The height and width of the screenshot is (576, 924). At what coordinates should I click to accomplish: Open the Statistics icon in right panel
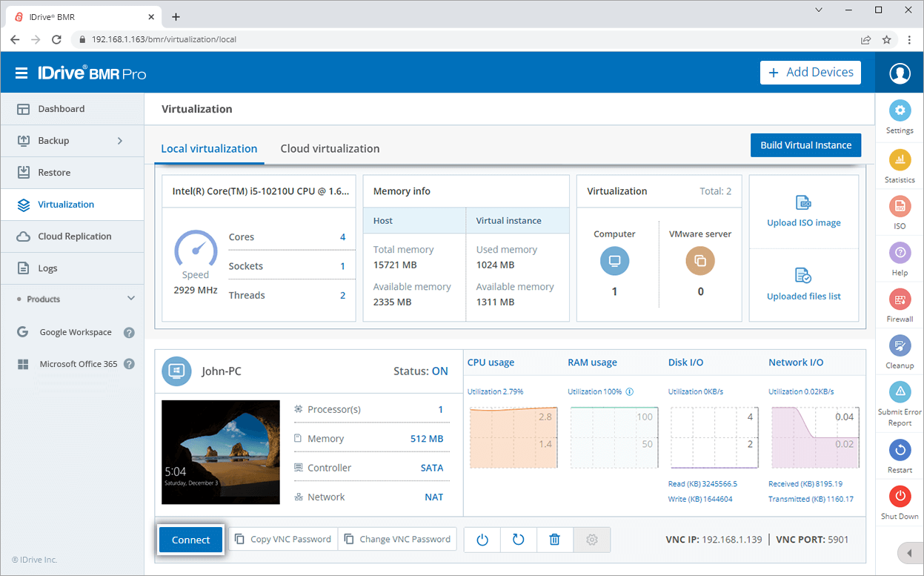point(900,159)
